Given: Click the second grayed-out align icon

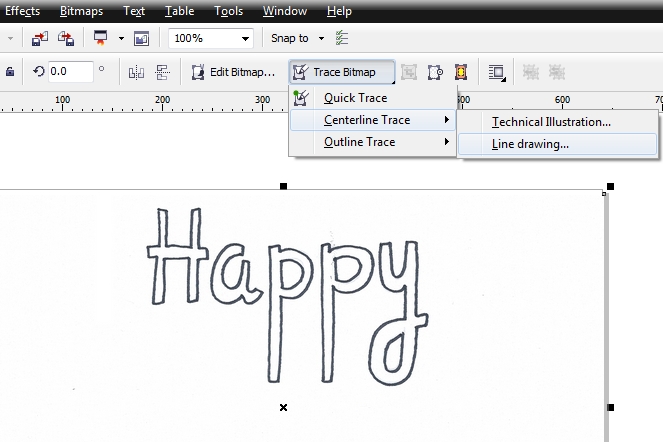Looking at the screenshot, I should [x=557, y=72].
